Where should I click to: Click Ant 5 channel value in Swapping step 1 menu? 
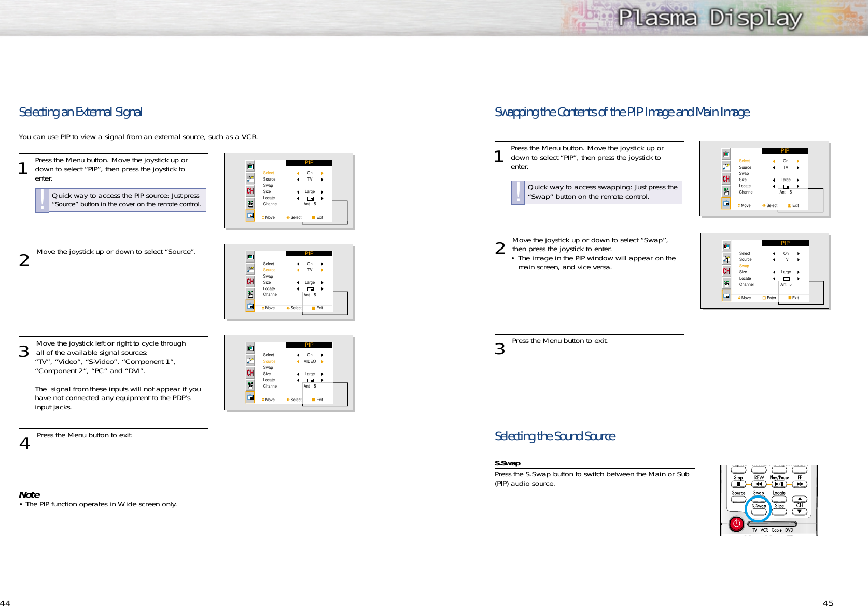(x=786, y=192)
